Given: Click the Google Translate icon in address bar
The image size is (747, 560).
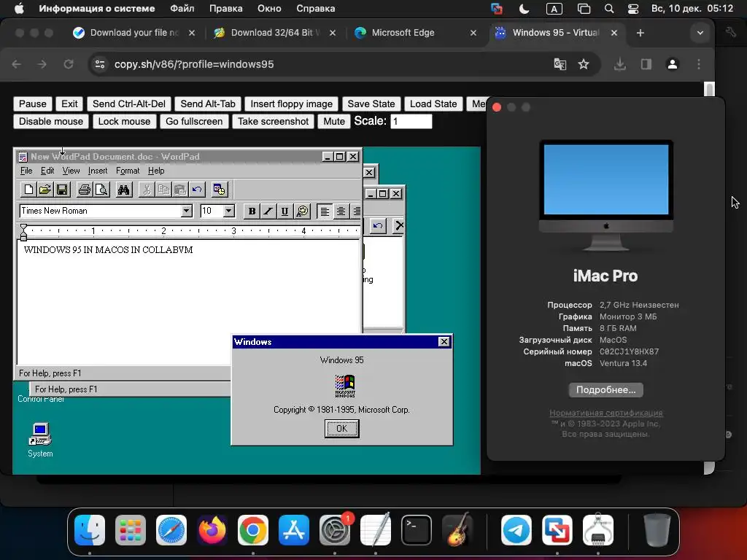Looking at the screenshot, I should (x=560, y=64).
